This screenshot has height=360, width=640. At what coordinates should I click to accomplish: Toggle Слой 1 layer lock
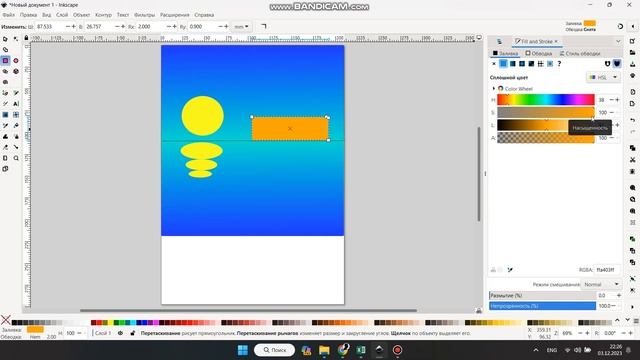pos(132,333)
